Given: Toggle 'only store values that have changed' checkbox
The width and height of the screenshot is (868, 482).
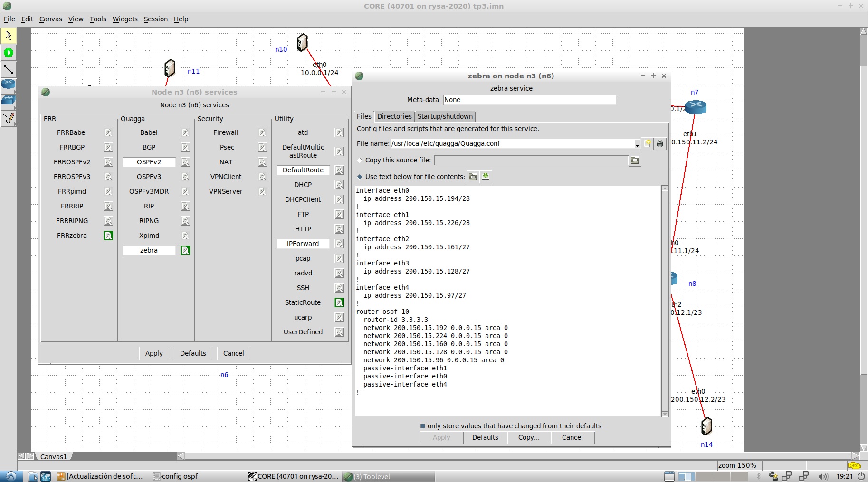Looking at the screenshot, I should [x=422, y=426].
